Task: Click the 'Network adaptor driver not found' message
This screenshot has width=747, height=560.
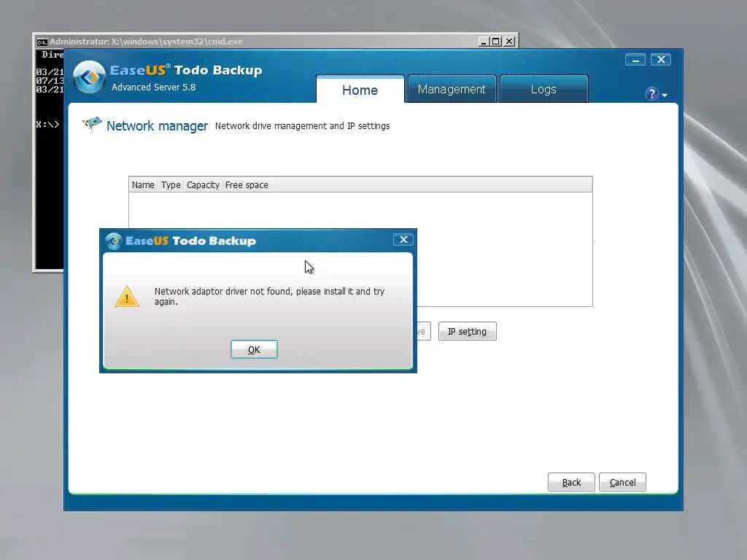Action: pos(270,296)
